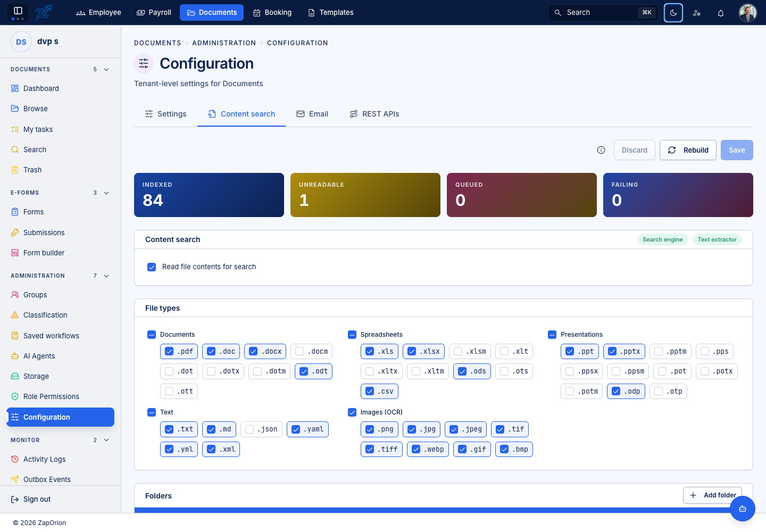Open the REST APIs tab
Screen dimensions: 766x532
pos(374,114)
